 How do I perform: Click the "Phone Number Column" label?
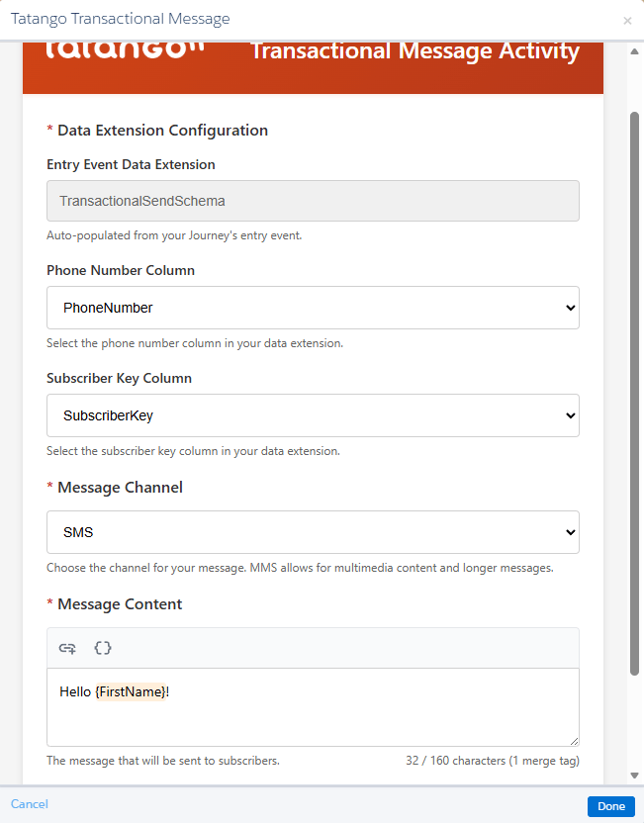(x=121, y=270)
